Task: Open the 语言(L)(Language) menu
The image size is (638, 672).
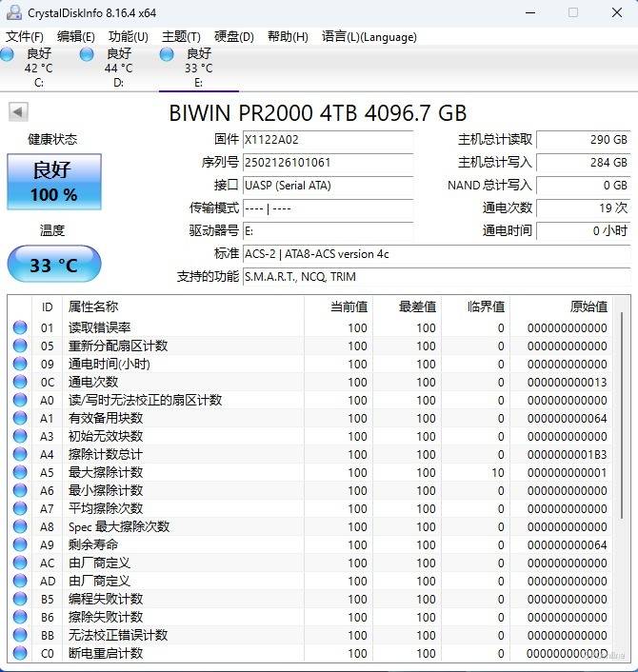Action: 369,37
